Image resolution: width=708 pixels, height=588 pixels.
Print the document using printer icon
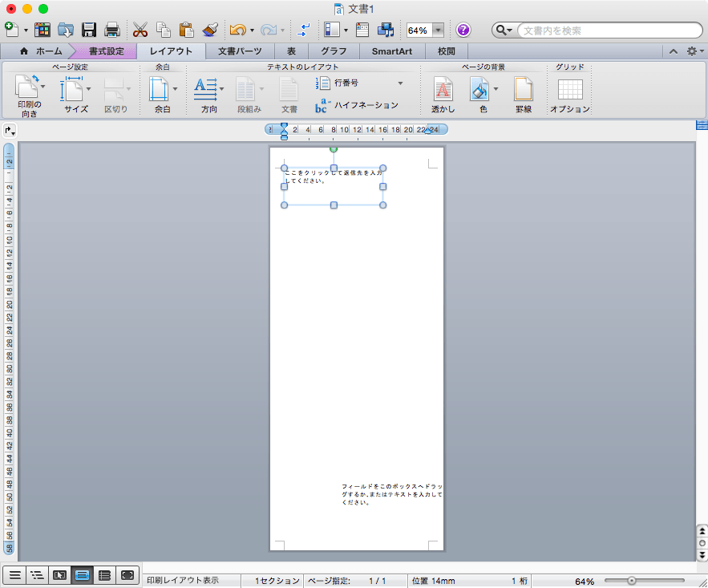tap(112, 30)
